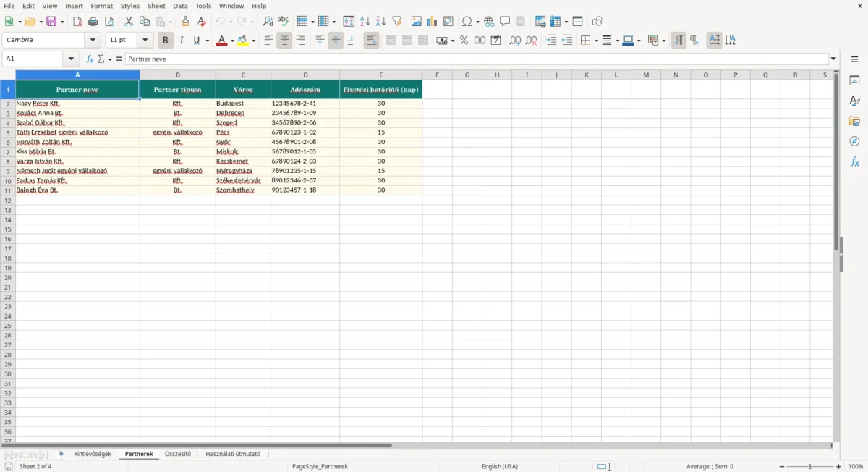Open font name dropdown

pos(93,41)
